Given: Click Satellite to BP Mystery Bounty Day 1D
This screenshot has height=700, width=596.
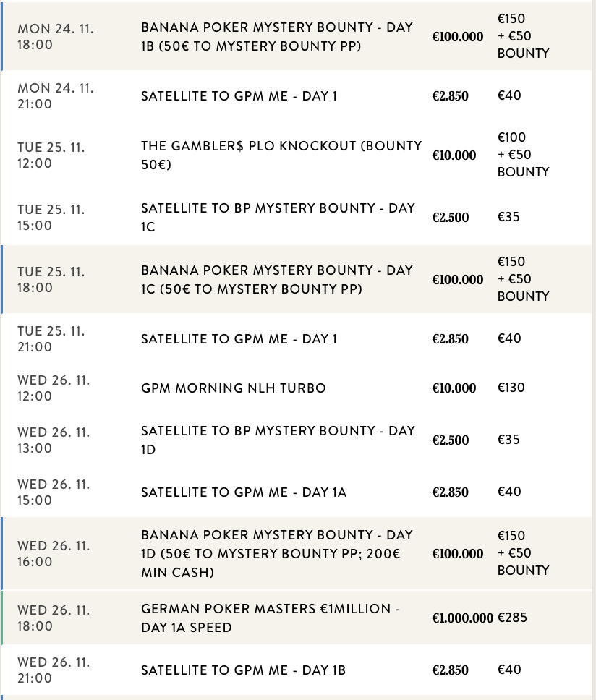Looking at the screenshot, I should 278,440.
